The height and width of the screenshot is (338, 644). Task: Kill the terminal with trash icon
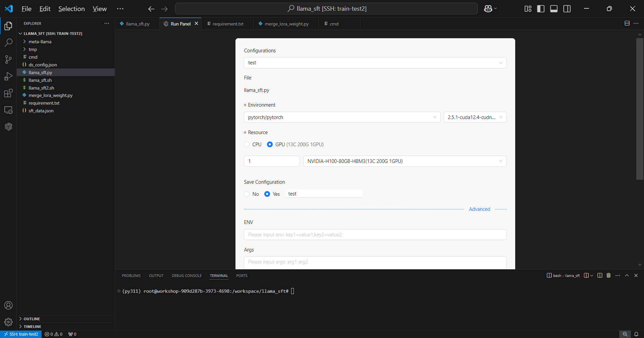point(608,275)
